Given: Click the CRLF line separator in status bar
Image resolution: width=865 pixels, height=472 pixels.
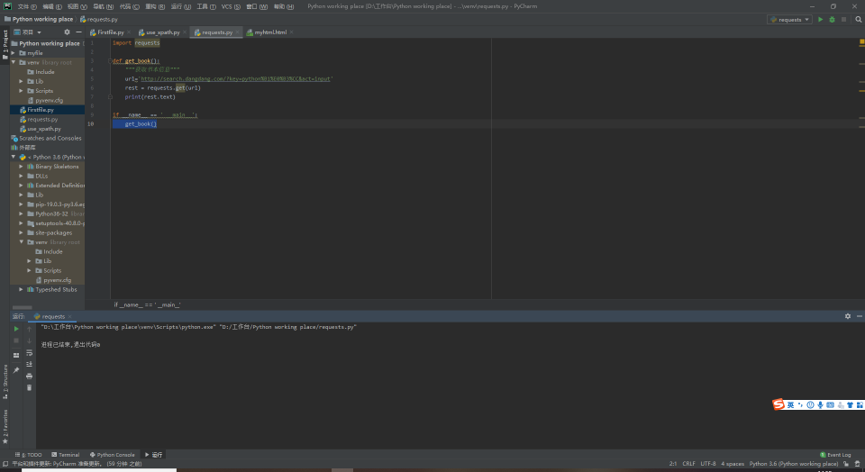Looking at the screenshot, I should [x=689, y=464].
